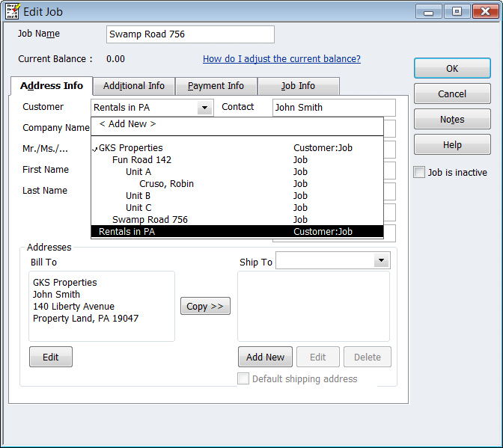Edit the Bill To address
503x448 pixels.
(50, 358)
